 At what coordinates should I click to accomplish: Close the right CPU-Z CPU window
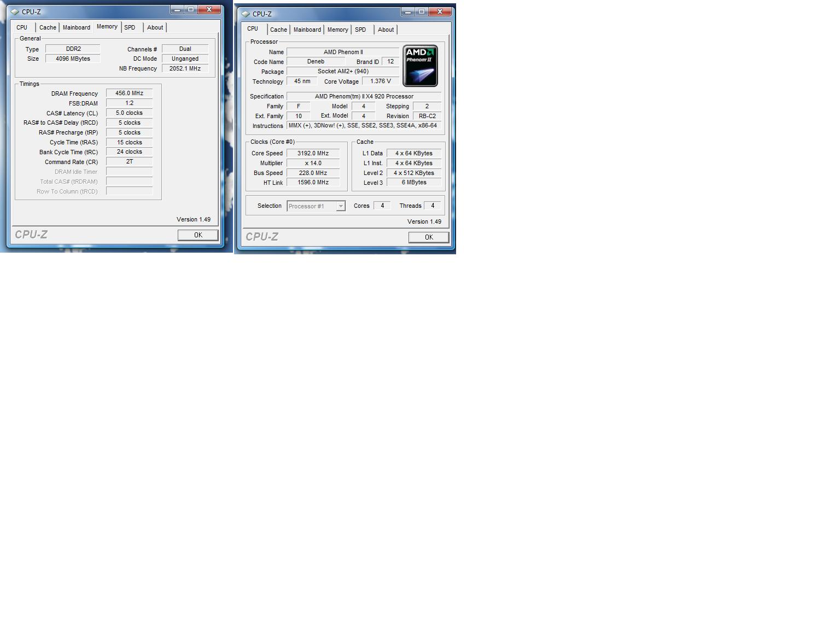tap(440, 12)
